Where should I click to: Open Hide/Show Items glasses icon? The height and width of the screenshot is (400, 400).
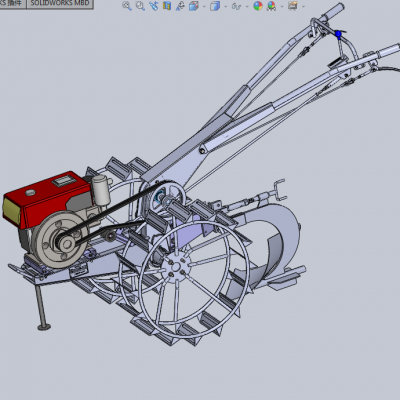tap(236, 6)
